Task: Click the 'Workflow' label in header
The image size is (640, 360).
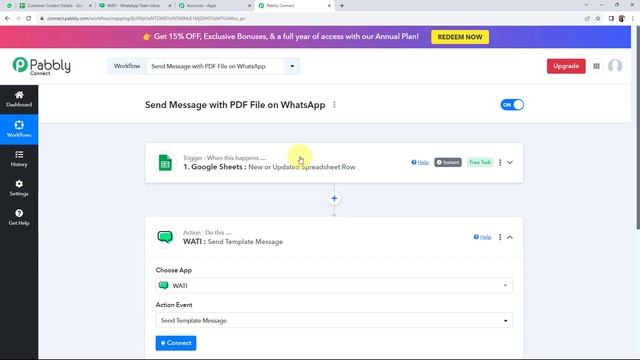Action: click(127, 66)
